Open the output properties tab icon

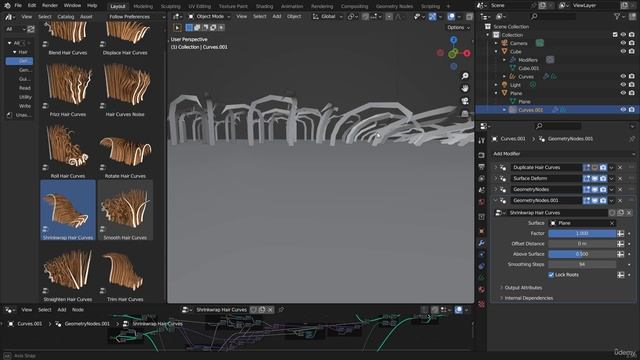482,167
